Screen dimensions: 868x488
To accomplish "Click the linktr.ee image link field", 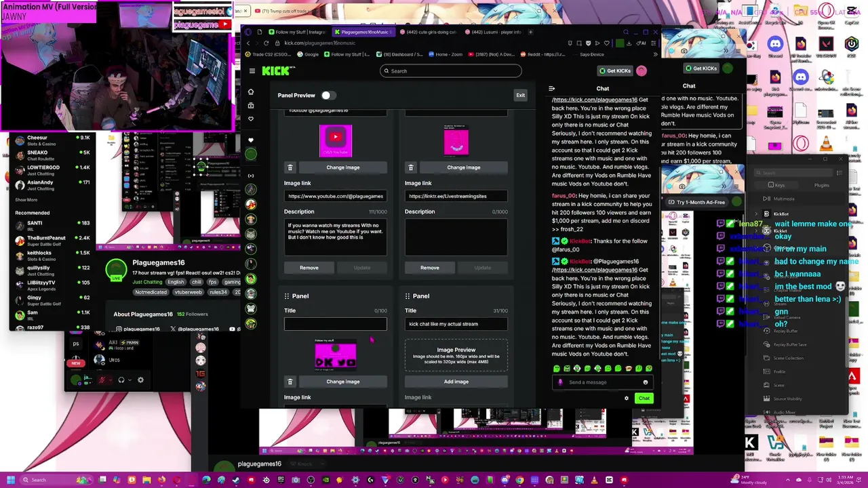I will pos(456,196).
